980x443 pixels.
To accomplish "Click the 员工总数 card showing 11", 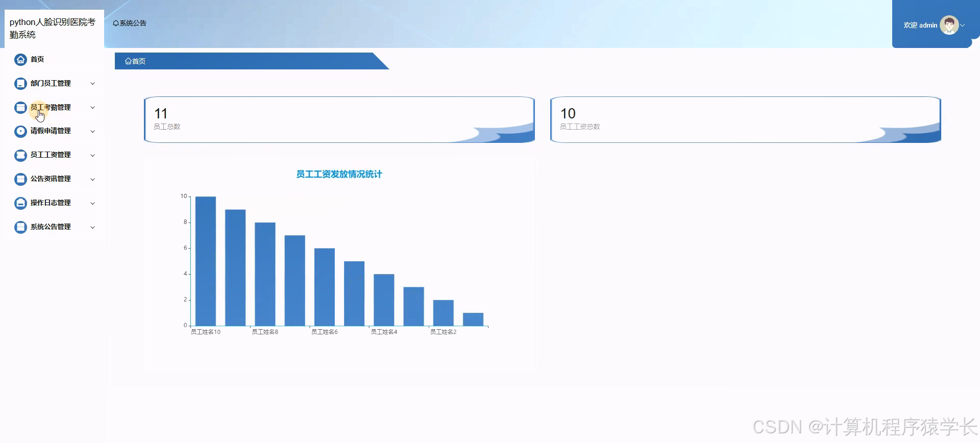I will click(339, 119).
